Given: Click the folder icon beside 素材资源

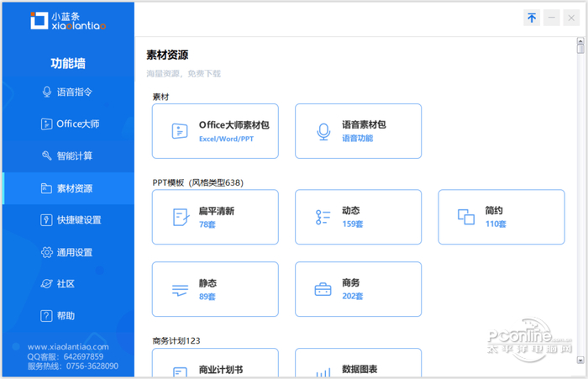Looking at the screenshot, I should (x=46, y=188).
